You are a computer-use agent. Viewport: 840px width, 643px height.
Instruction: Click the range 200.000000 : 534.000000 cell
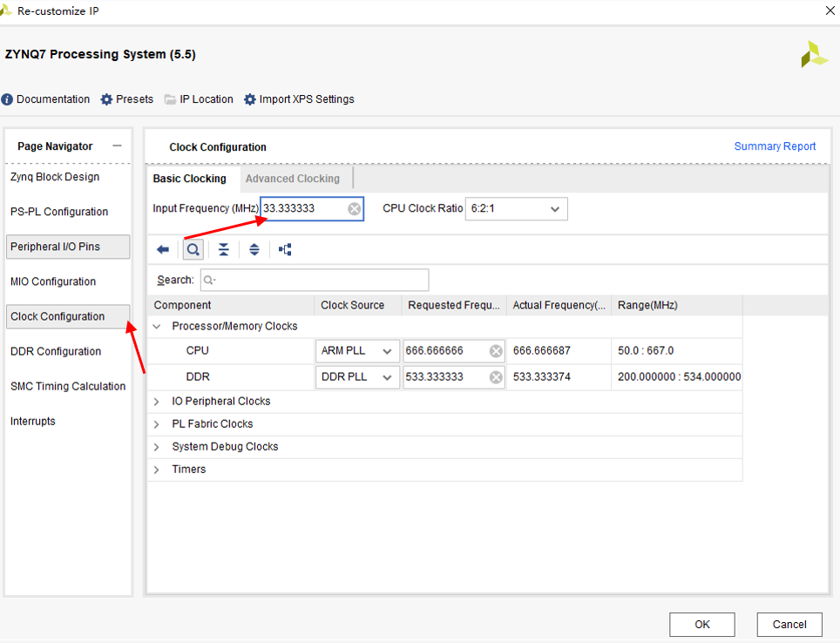(x=677, y=377)
